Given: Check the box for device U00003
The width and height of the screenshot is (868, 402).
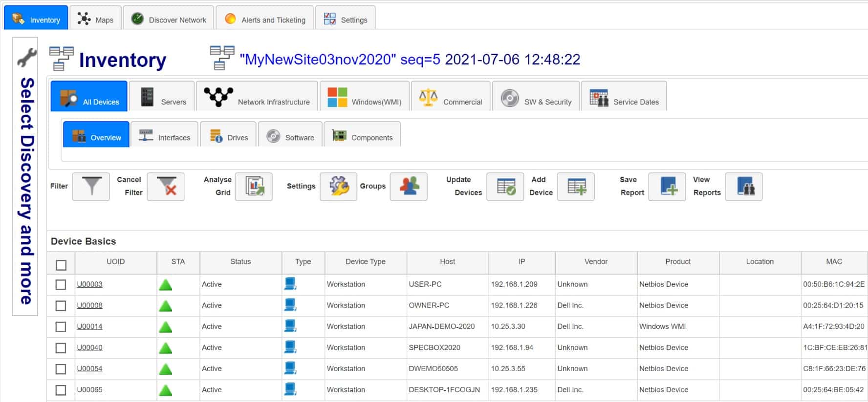Looking at the screenshot, I should [61, 285].
